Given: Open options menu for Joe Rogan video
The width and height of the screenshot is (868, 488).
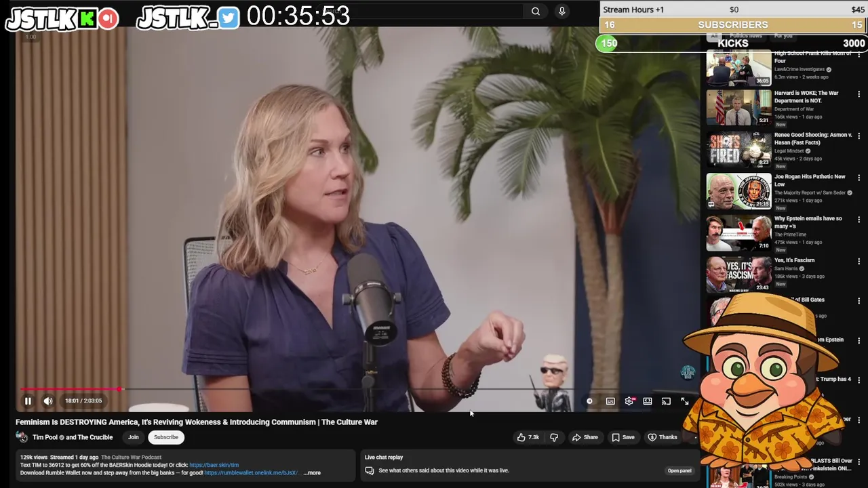Looking at the screenshot, I should point(859,178).
